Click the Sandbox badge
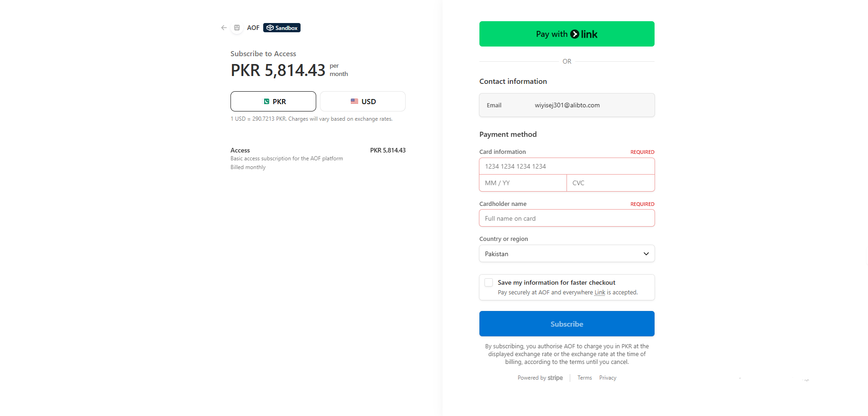 point(282,28)
